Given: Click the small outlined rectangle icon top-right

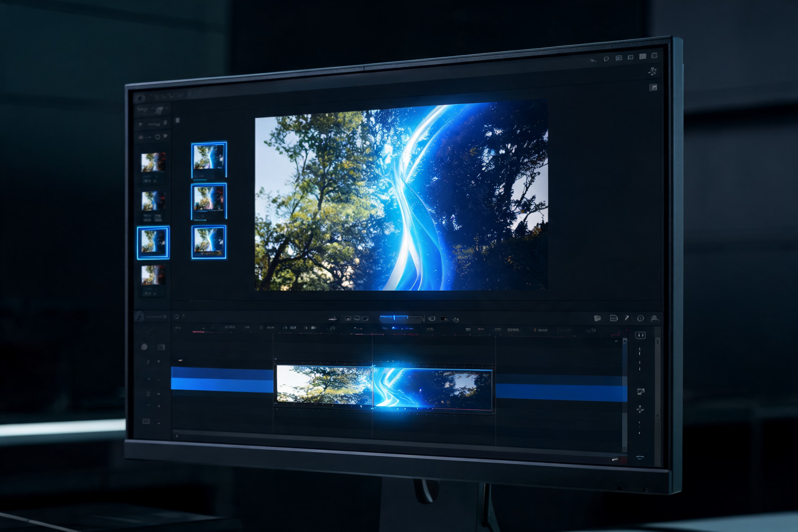Looking at the screenshot, I should point(630,57).
